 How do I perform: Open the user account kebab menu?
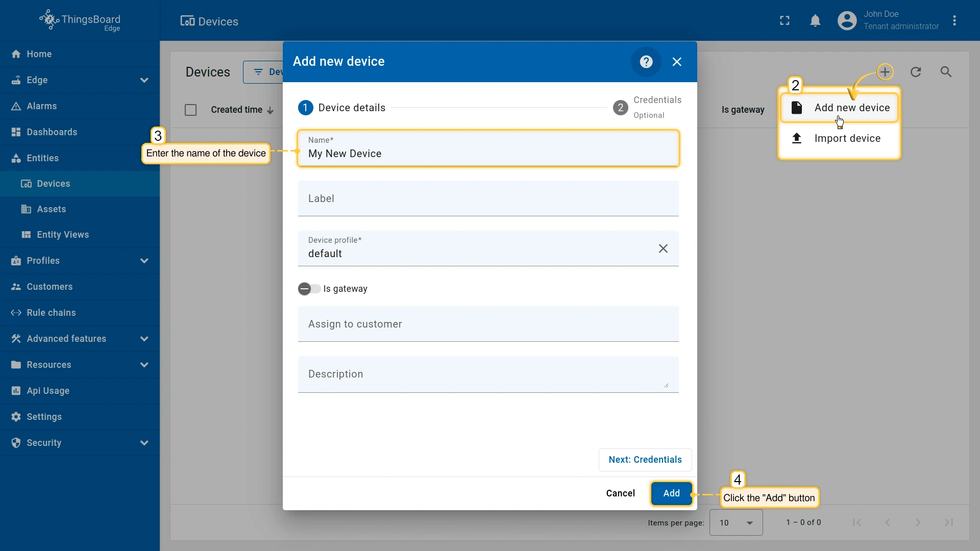click(954, 21)
